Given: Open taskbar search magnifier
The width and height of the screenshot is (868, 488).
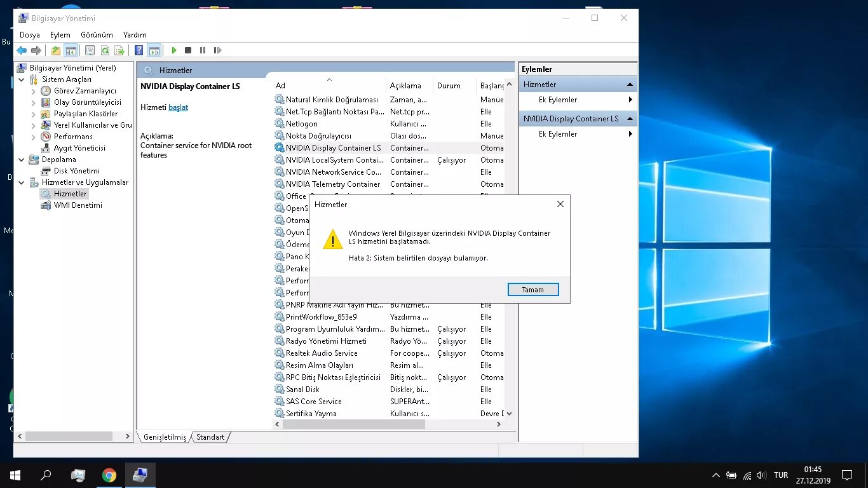Looking at the screenshot, I should 46,475.
